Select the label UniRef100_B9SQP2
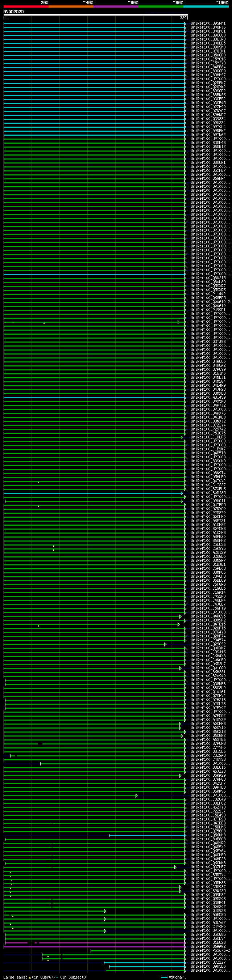 [208, 91]
